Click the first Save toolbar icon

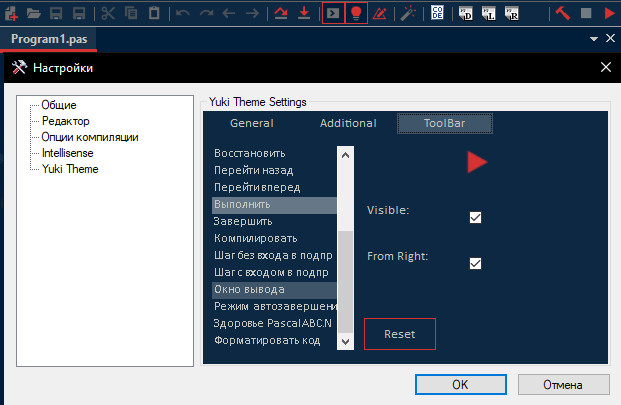56,13
